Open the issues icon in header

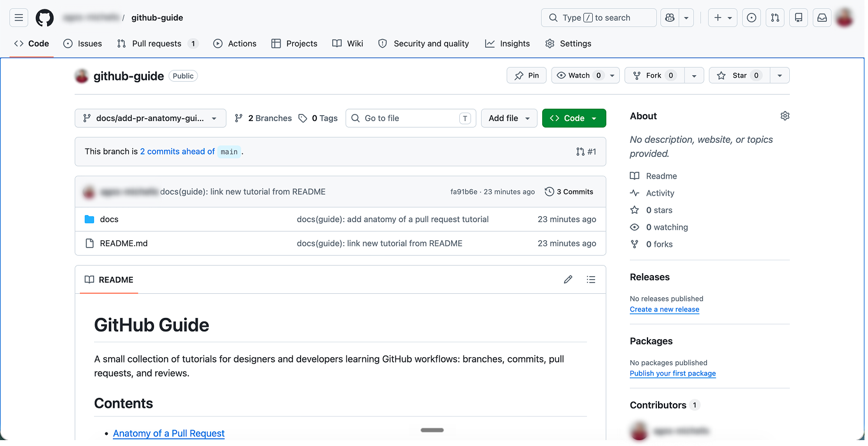[752, 18]
